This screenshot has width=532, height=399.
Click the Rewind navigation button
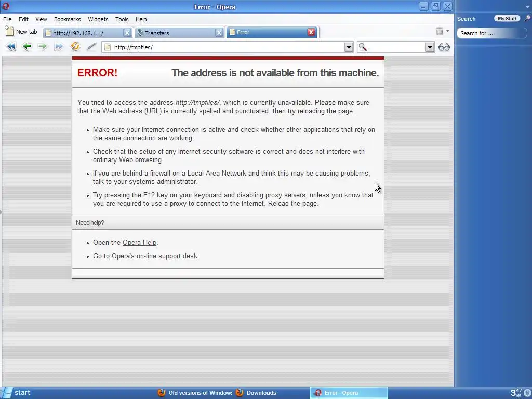11,46
